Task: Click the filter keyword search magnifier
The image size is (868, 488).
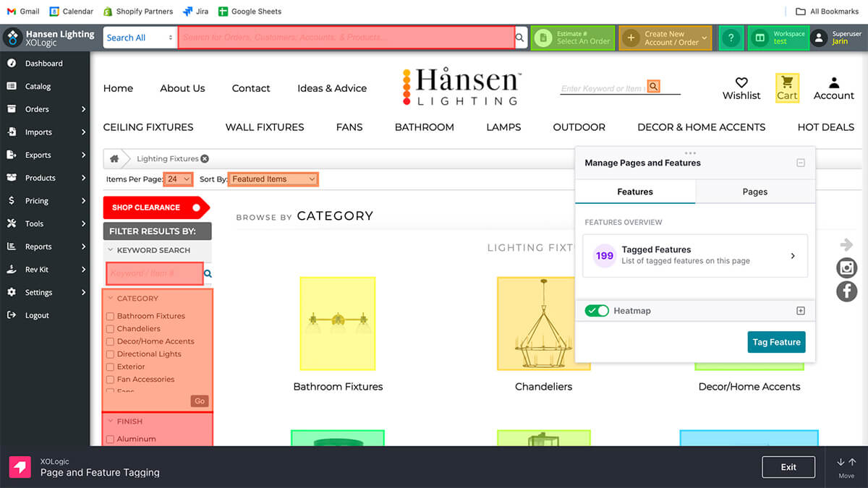Action: click(208, 274)
